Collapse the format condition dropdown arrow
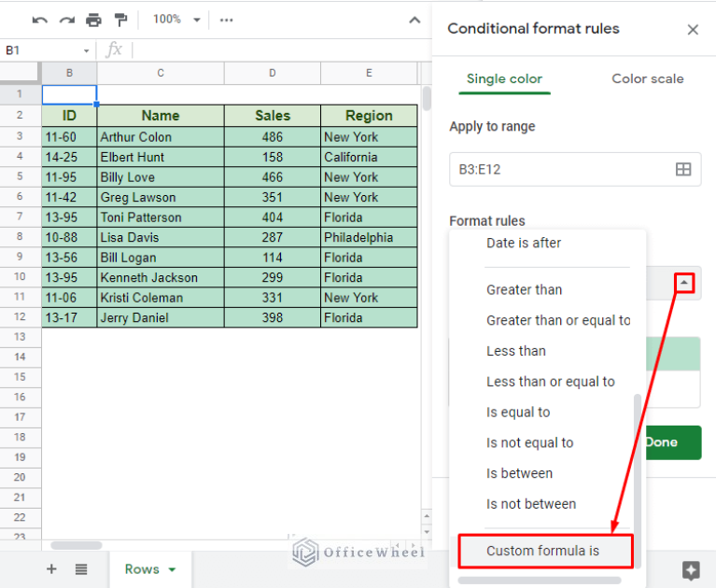The height and width of the screenshot is (588, 716). coord(685,282)
